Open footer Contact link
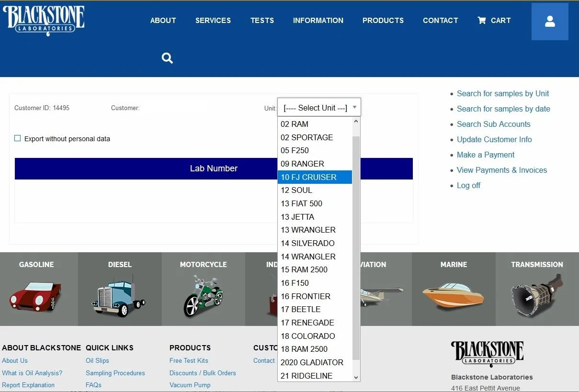Image resolution: width=579 pixels, height=392 pixels. tap(264, 360)
